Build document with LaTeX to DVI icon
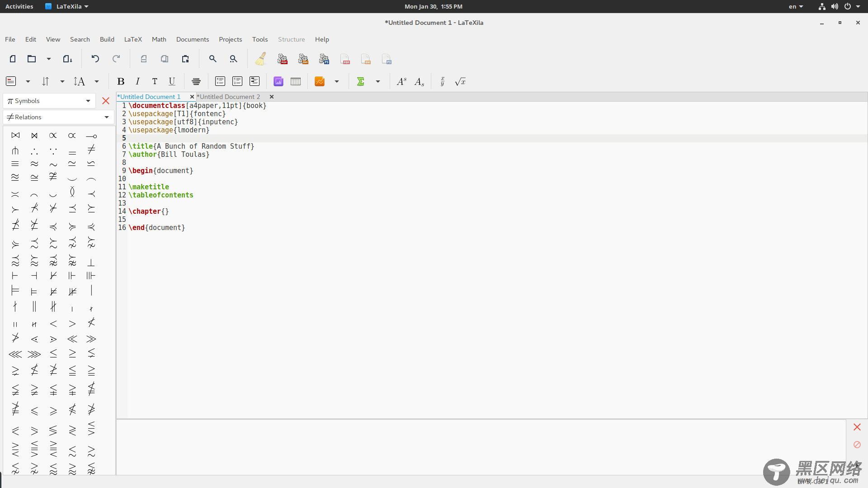Viewport: 868px width, 488px height. (303, 59)
